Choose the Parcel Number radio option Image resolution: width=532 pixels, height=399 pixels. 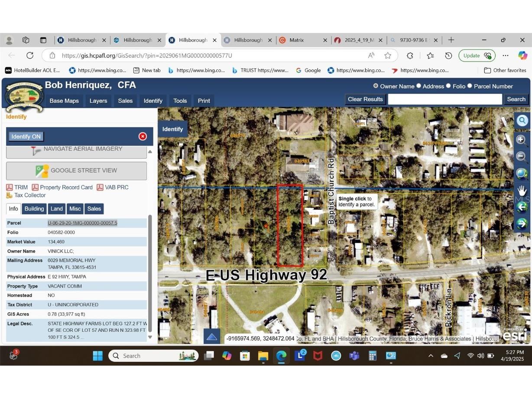click(469, 86)
